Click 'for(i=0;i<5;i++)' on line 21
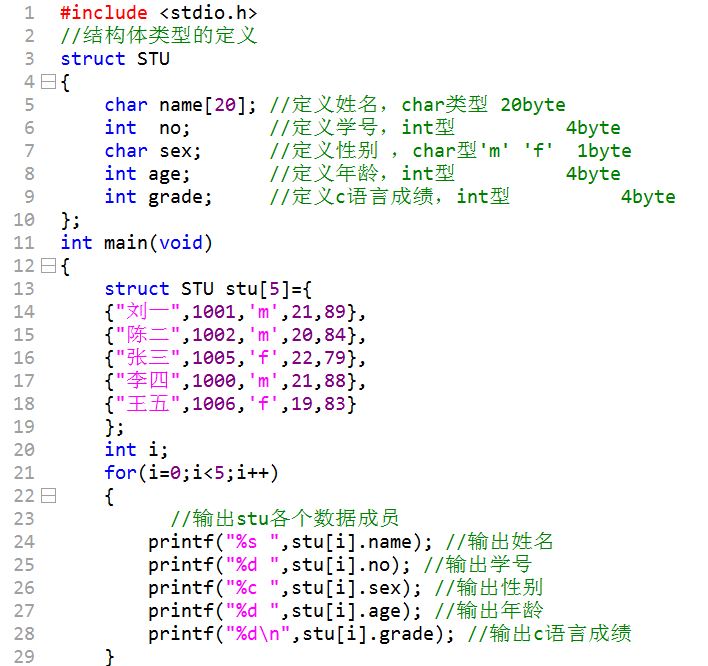This screenshot has width=708, height=666. (x=191, y=473)
